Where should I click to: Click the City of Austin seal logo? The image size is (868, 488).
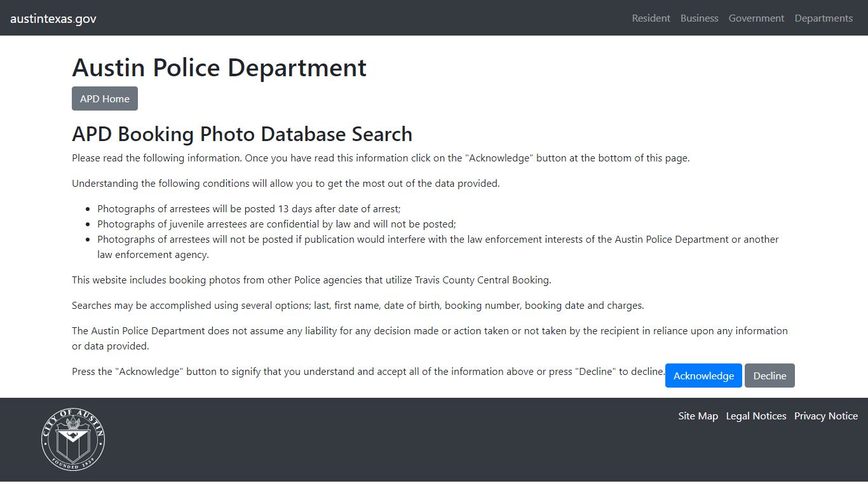(73, 439)
